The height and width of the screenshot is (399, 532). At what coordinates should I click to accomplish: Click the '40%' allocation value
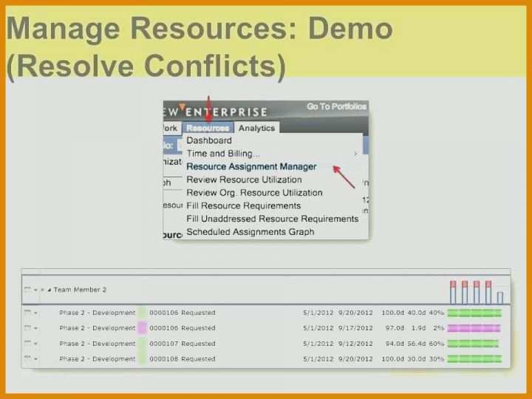click(437, 313)
